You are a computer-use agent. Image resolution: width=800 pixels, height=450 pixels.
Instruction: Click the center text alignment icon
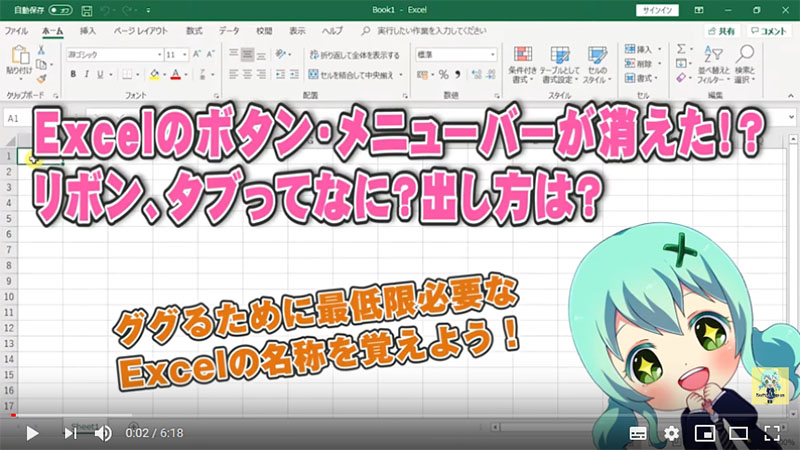(247, 74)
